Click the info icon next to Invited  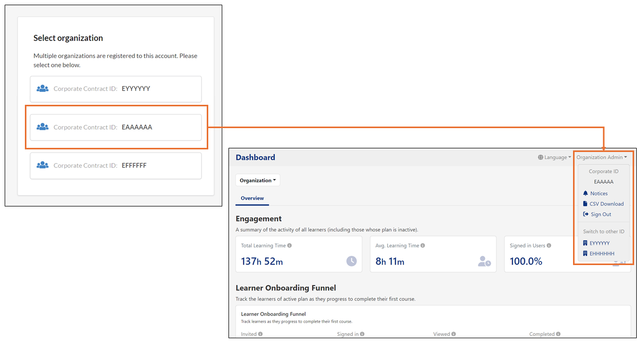pos(260,334)
